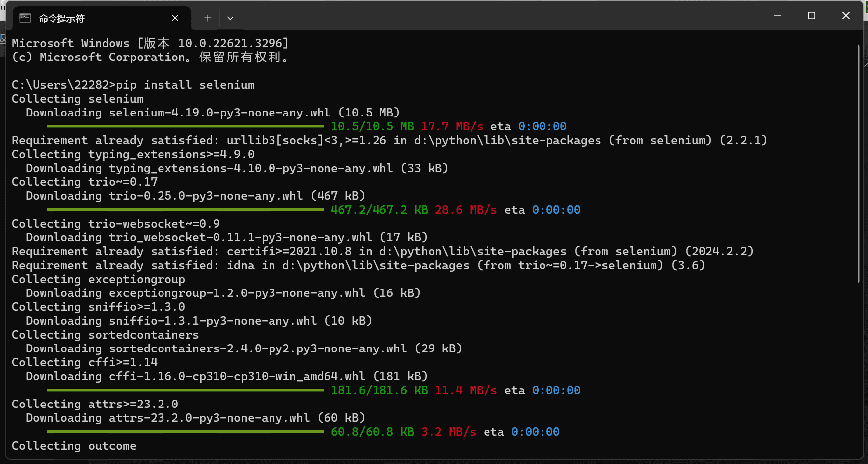868x464 pixels.
Task: Minimize the terminal window
Action: coord(777,16)
